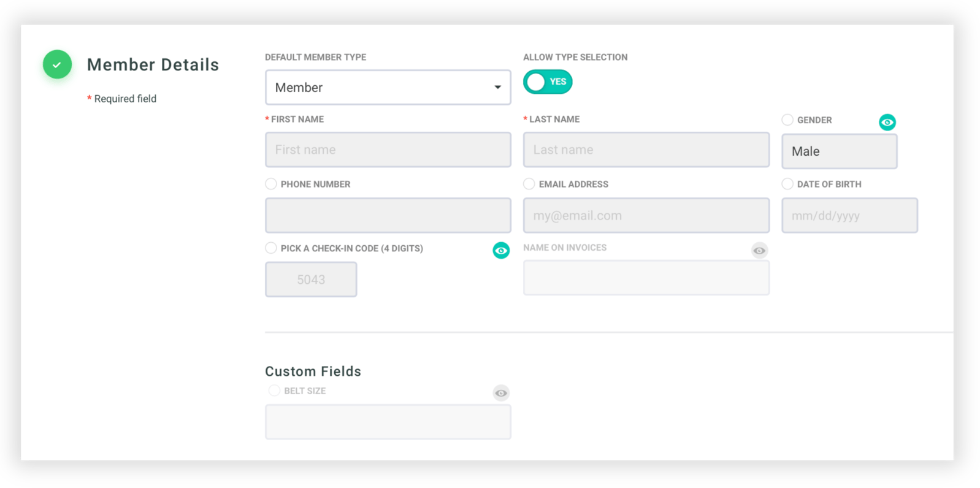Select the Phone Number required radio button

point(271,183)
